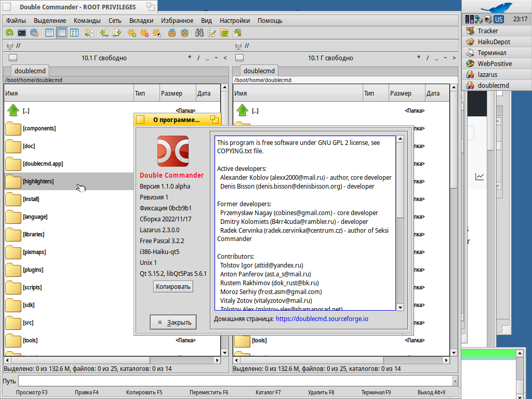
Task: Switch to lazarus in the Deskbar
Action: click(496, 74)
